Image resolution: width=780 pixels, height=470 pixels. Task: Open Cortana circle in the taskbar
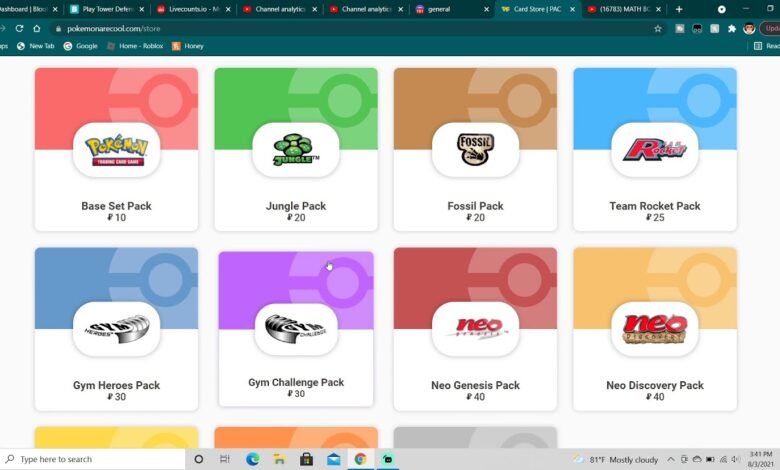[198, 459]
